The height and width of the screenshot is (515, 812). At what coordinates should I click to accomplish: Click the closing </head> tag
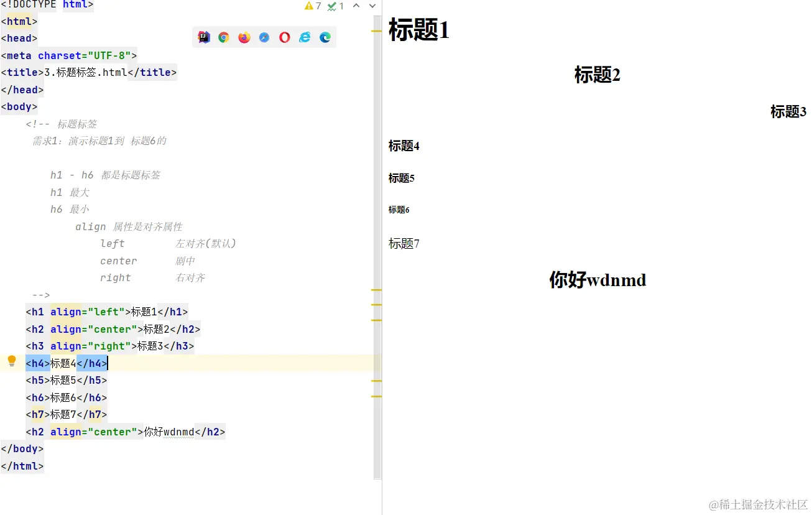22,90
